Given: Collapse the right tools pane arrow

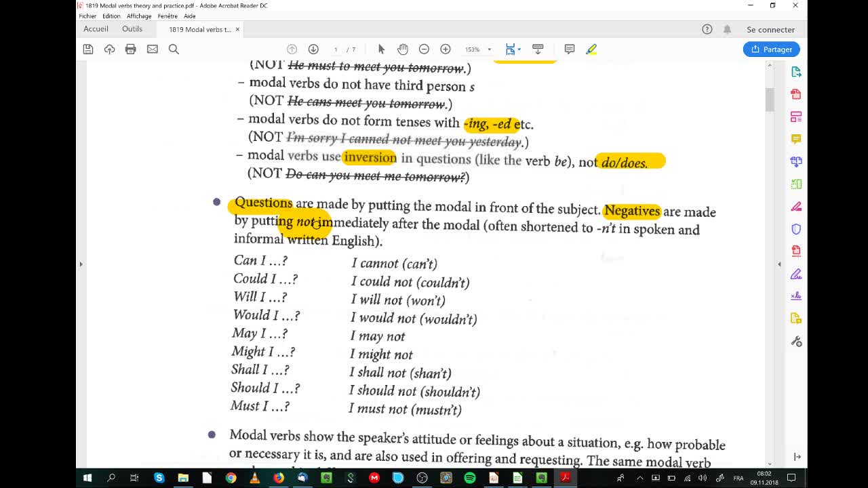Looking at the screenshot, I should pos(779,264).
